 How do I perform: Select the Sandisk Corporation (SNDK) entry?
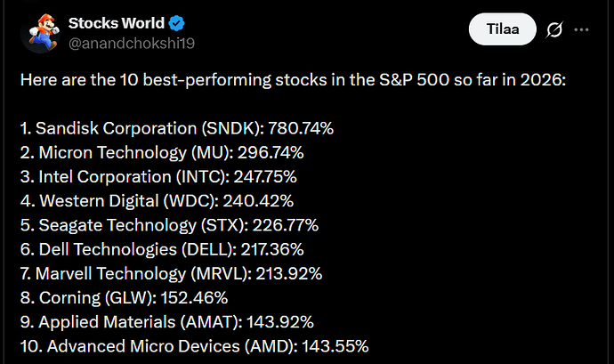pyautogui.click(x=177, y=128)
